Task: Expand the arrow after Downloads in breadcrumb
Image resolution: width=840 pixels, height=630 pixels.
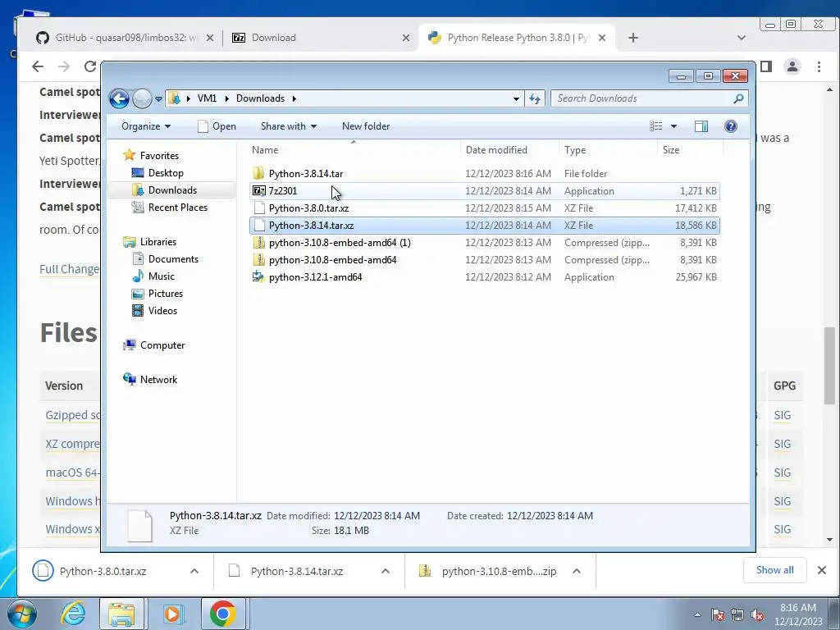Action: click(x=294, y=98)
